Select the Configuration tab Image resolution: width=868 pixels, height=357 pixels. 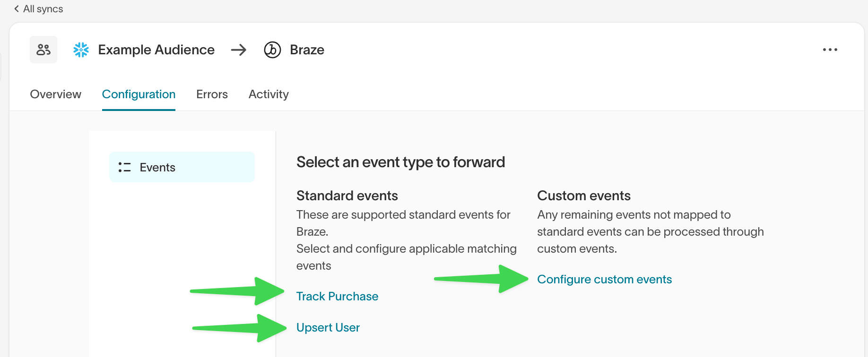(x=139, y=94)
